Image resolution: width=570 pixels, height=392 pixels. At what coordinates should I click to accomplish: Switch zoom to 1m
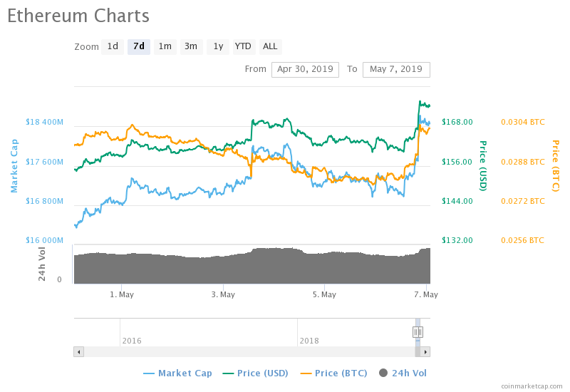point(165,47)
